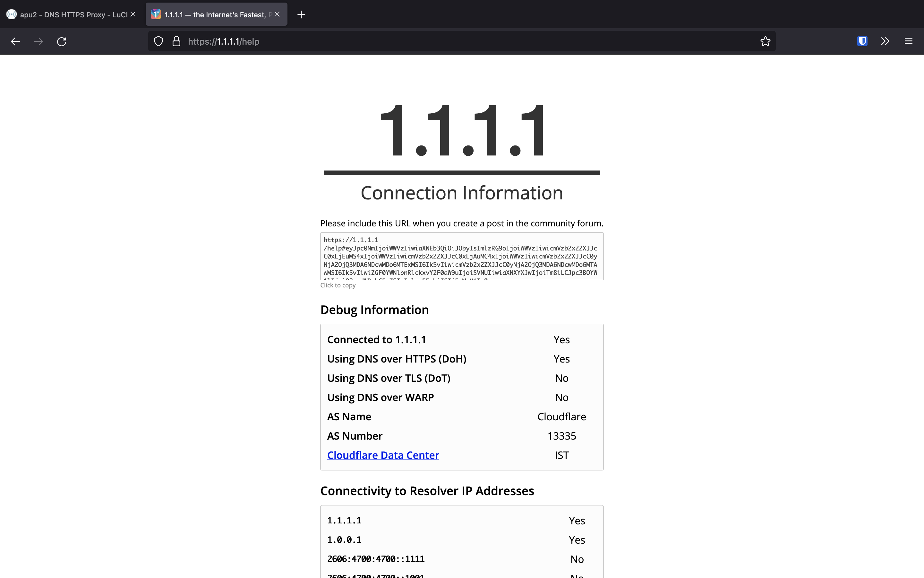Click the 'AS Name' label
The width and height of the screenshot is (924, 578).
coord(349,417)
